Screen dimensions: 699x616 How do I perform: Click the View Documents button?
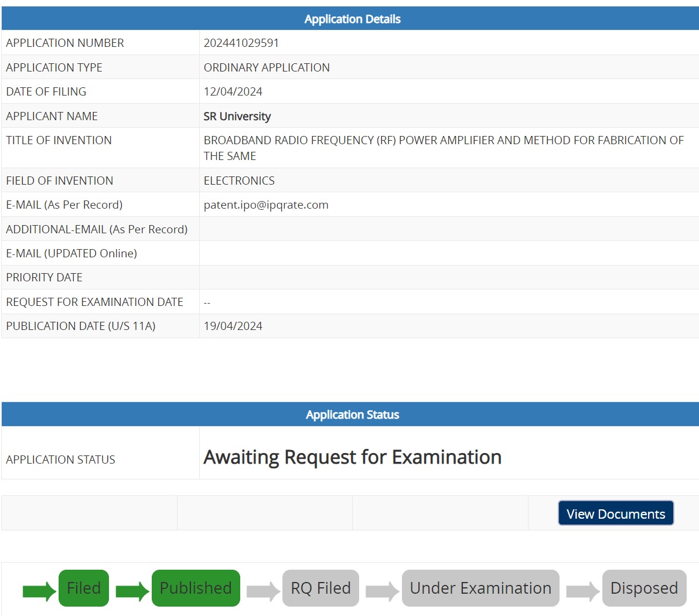click(x=616, y=513)
